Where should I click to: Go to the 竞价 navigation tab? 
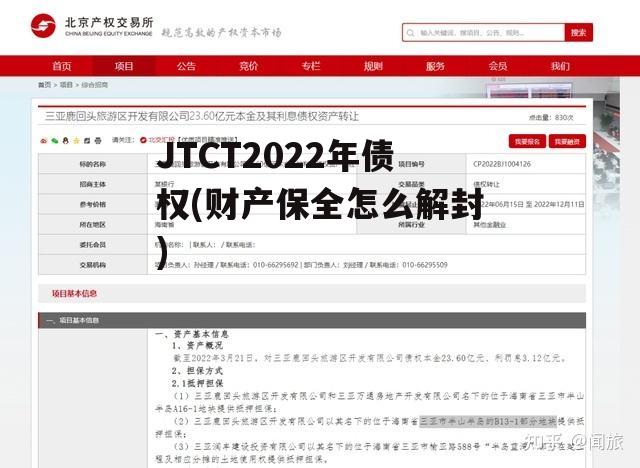pos(248,66)
